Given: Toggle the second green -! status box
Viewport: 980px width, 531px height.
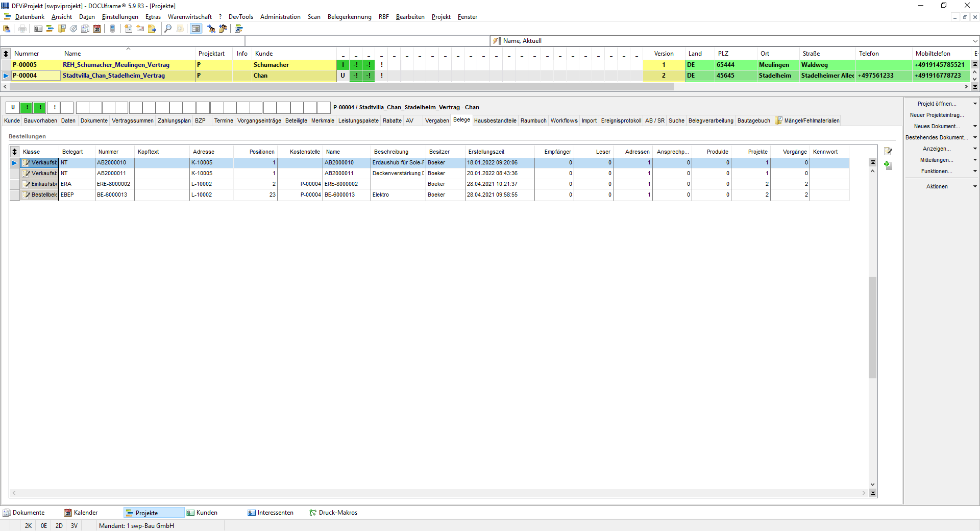Looking at the screenshot, I should click(39, 107).
